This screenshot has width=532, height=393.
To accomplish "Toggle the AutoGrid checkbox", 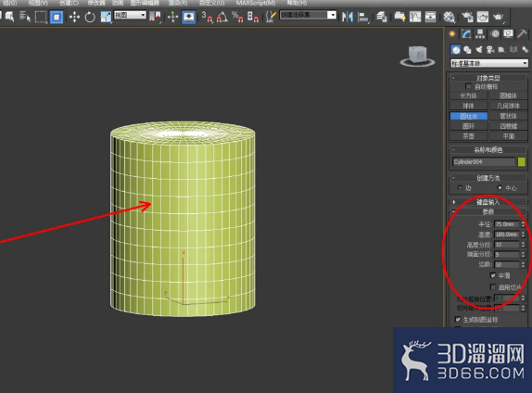I will (x=469, y=86).
